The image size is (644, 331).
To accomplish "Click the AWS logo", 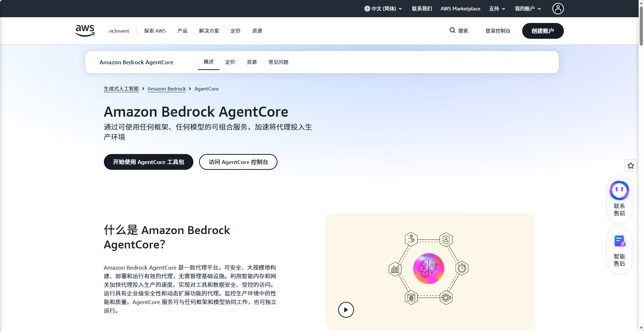I will coord(85,31).
